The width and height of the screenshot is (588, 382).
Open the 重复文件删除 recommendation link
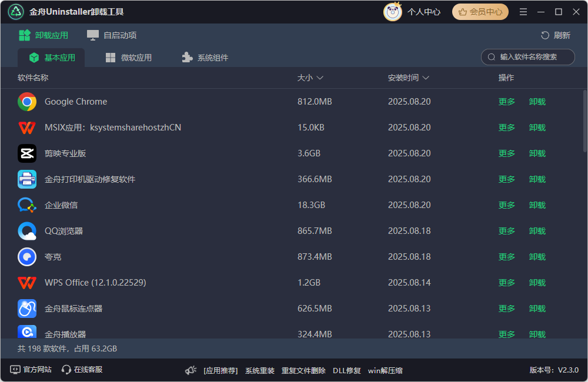(303, 371)
